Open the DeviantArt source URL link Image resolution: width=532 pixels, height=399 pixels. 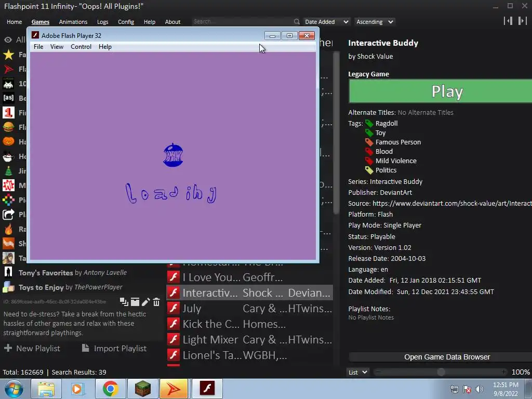tap(452, 203)
